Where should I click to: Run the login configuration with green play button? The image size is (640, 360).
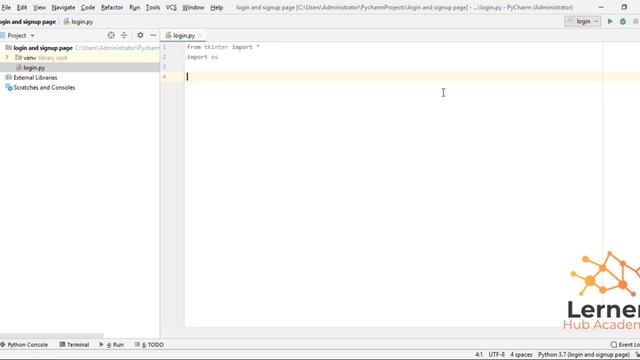click(x=610, y=21)
